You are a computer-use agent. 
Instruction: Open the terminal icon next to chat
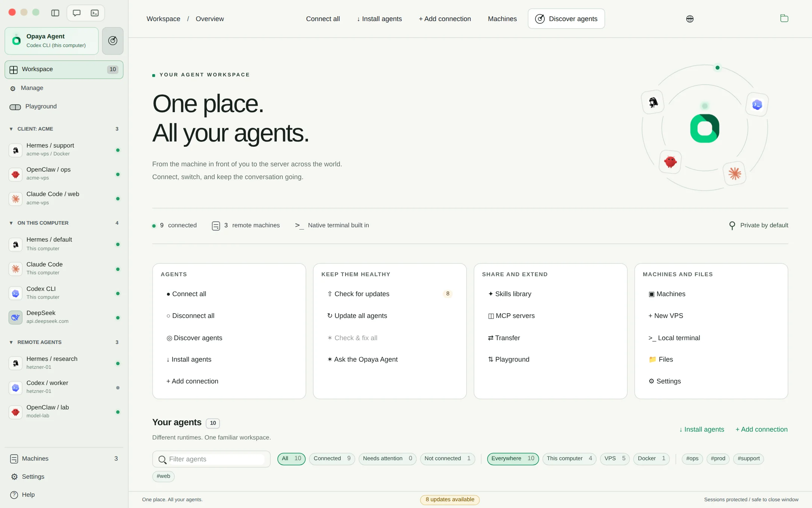pyautogui.click(x=95, y=13)
